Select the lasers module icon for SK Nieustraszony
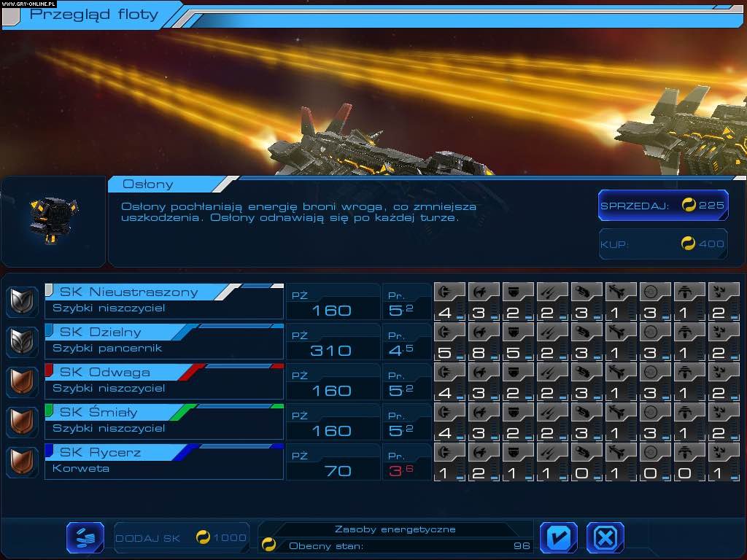The height and width of the screenshot is (560, 747). click(552, 292)
